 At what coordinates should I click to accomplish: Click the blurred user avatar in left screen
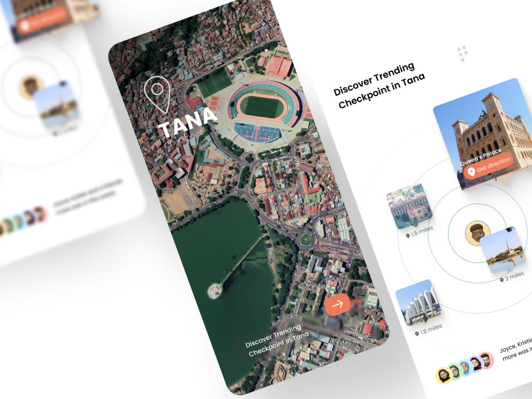click(x=30, y=88)
